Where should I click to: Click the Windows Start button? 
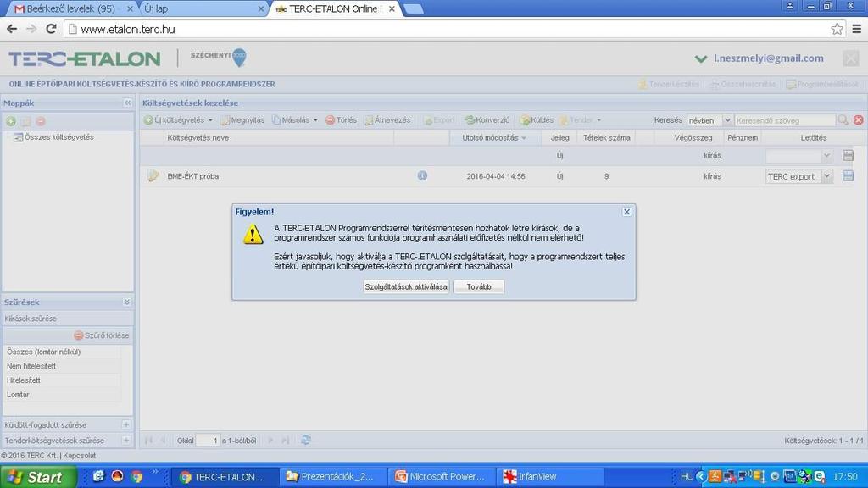(37, 477)
